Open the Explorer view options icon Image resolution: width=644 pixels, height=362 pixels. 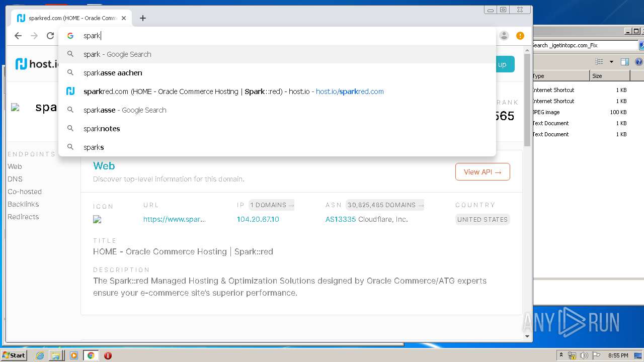point(599,62)
